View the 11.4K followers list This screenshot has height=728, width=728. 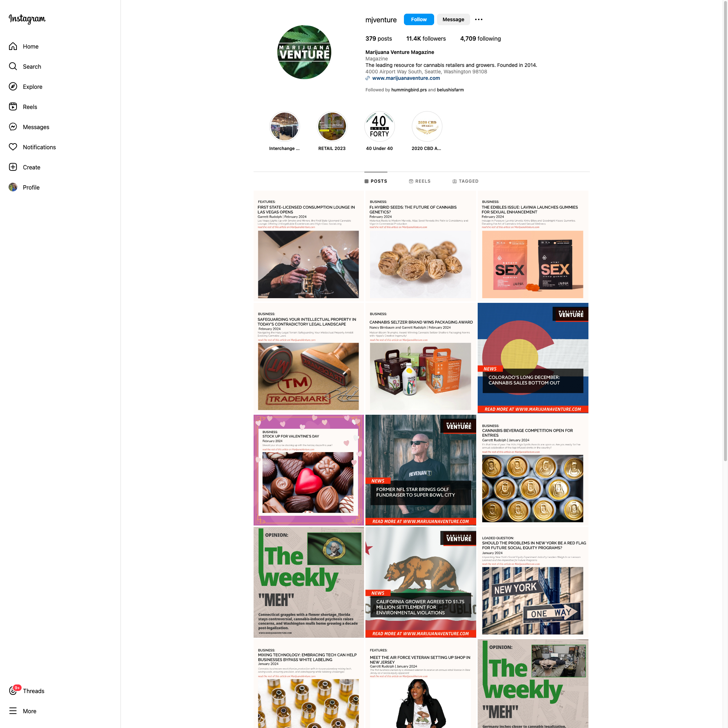coord(426,38)
